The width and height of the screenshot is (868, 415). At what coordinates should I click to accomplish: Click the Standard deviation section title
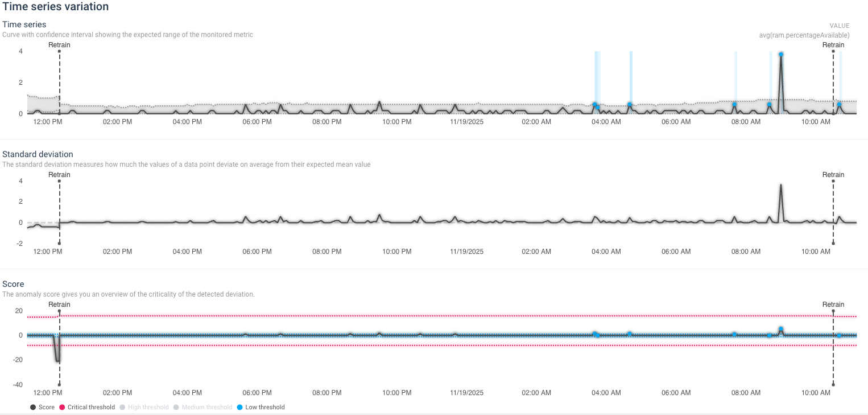tap(38, 154)
